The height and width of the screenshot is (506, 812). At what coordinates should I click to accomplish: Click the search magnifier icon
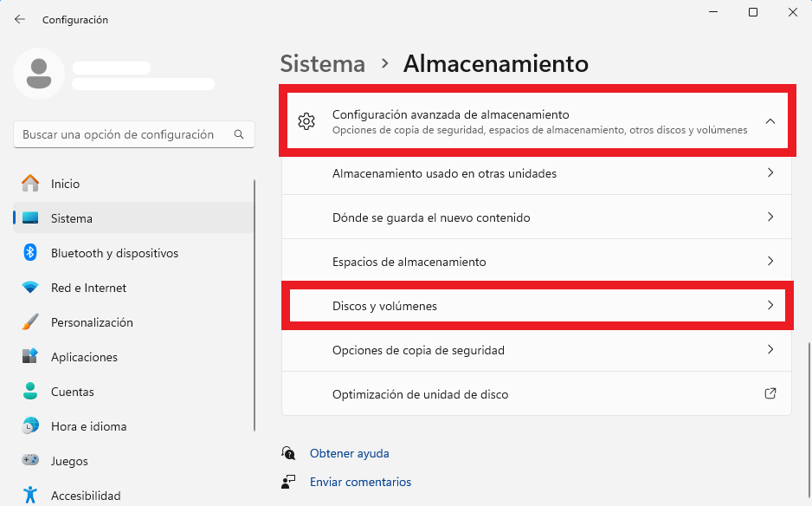239,134
